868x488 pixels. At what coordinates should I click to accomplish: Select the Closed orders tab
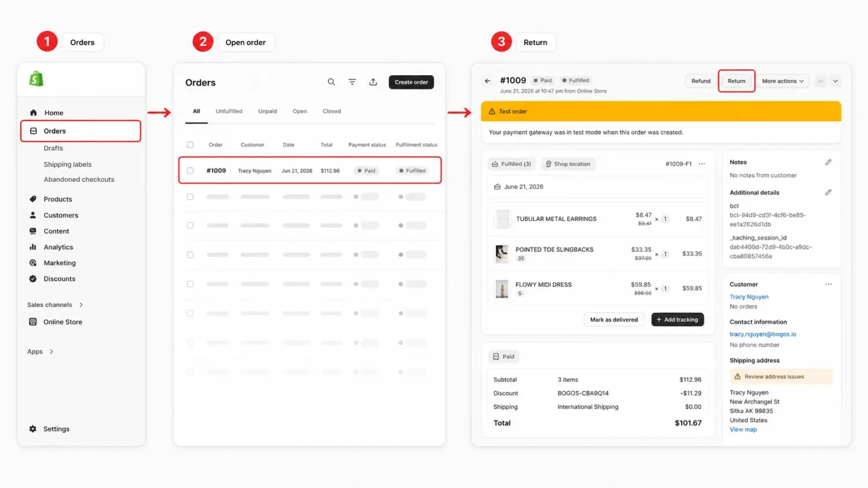pos(332,111)
